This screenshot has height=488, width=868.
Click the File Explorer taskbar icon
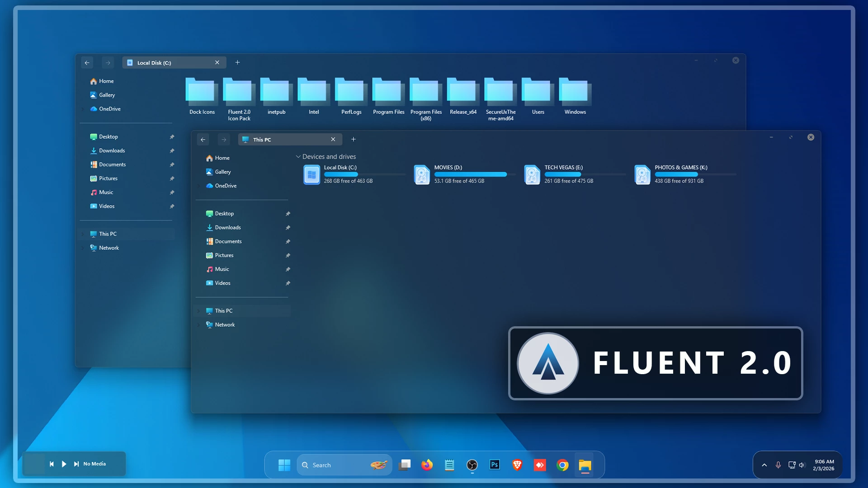pos(585,465)
